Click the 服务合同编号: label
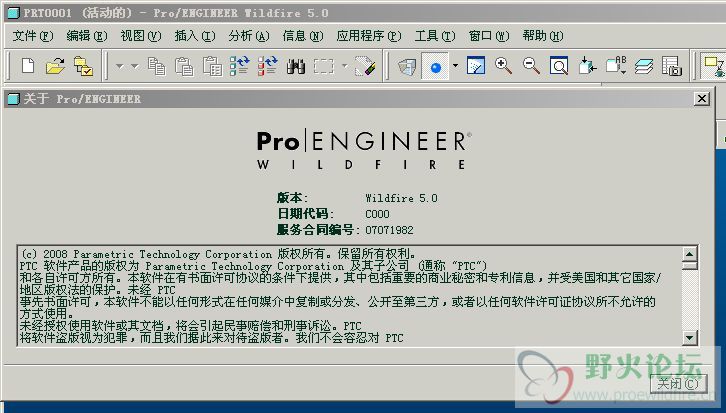This screenshot has height=413, width=726. click(319, 230)
